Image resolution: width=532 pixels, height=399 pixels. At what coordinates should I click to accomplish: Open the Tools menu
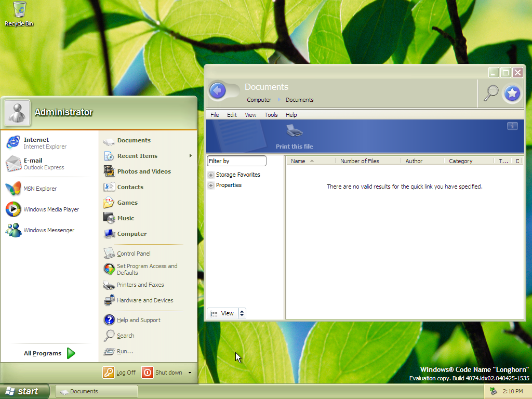[x=271, y=115]
